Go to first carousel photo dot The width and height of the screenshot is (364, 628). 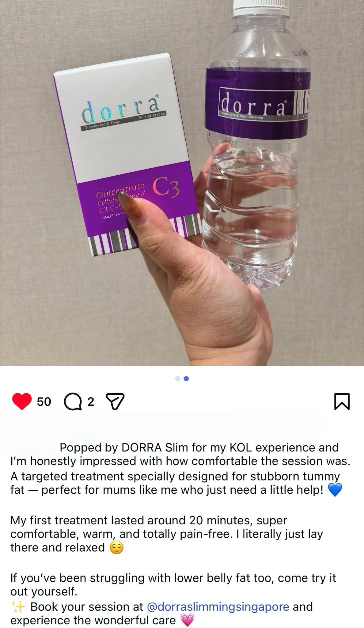pos(178,379)
